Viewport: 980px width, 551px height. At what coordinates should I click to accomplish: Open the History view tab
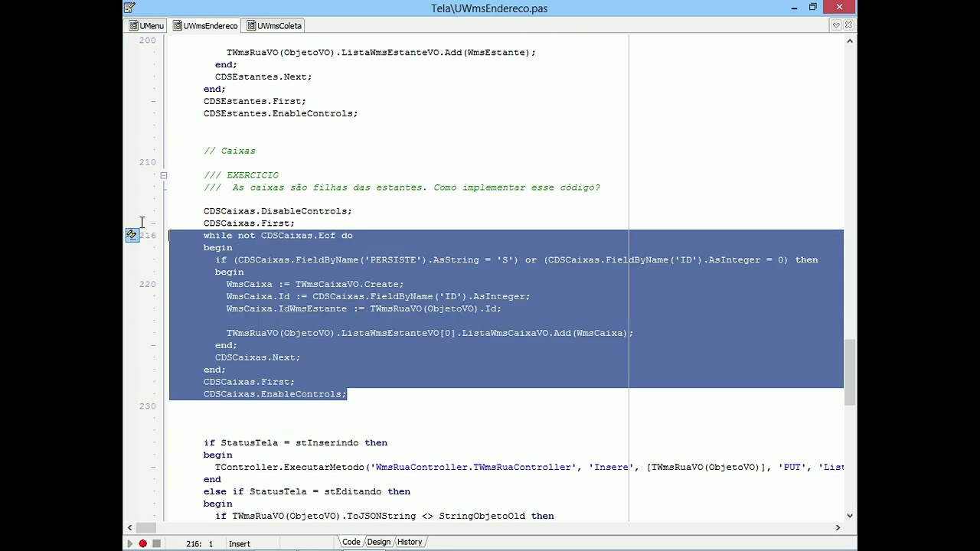[410, 542]
